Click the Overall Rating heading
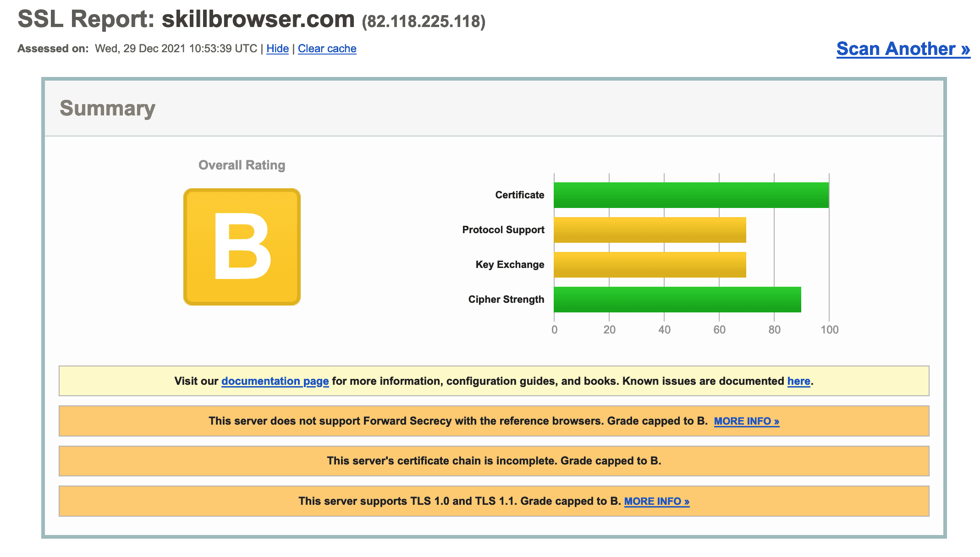Viewport: 980px width, 557px height. coord(242,165)
